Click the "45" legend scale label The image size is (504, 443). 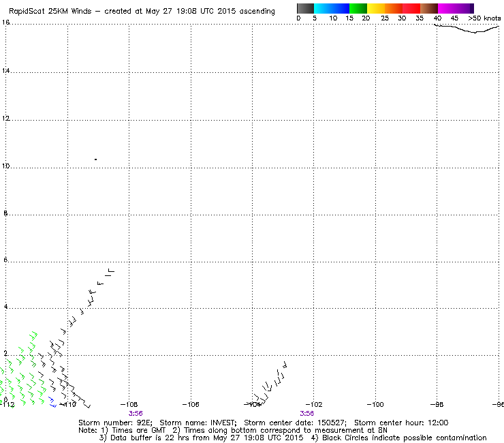point(454,18)
